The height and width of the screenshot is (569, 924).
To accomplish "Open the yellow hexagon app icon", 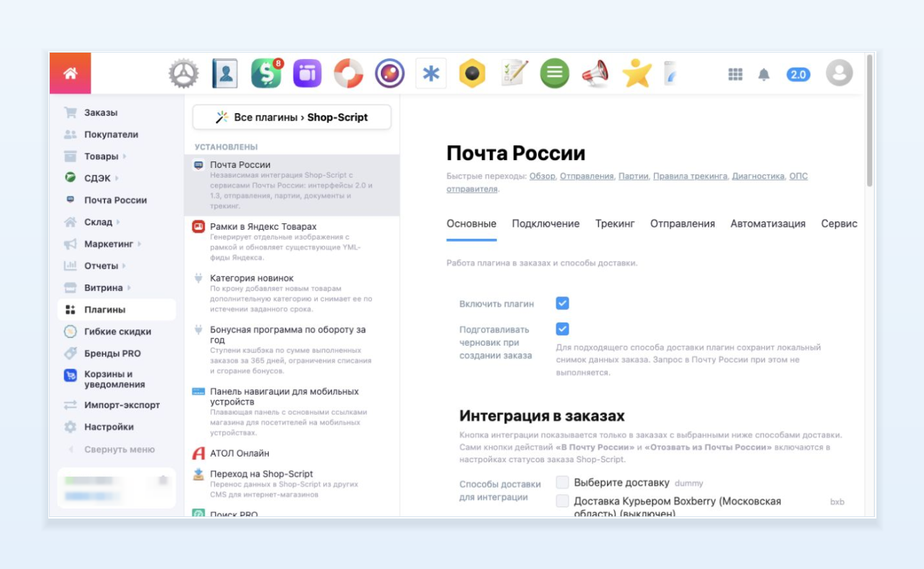I will coord(472,73).
